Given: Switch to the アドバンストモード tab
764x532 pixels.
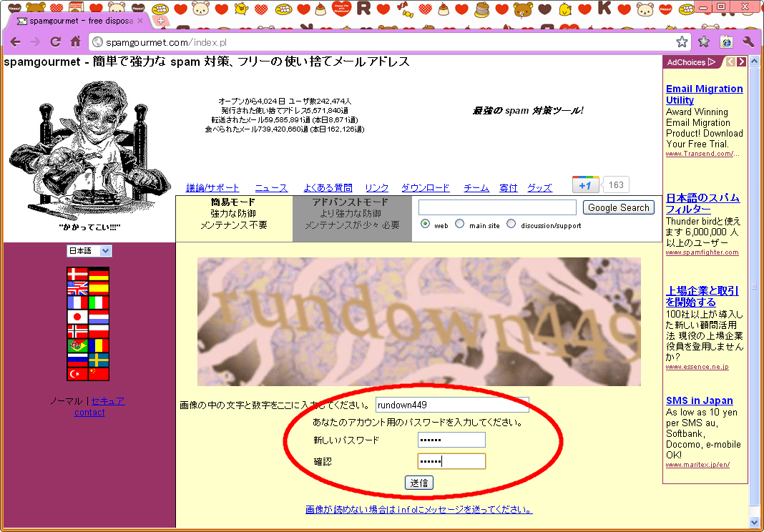Looking at the screenshot, I should [x=352, y=214].
